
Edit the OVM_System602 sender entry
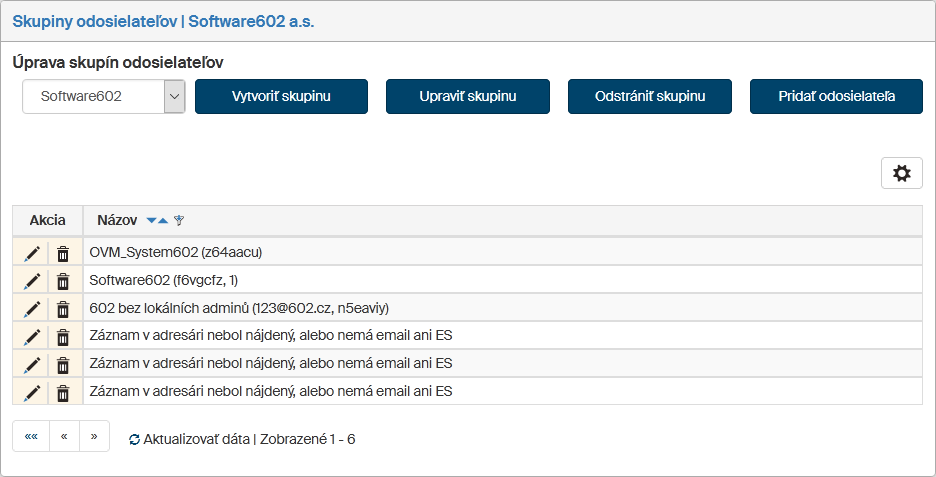(x=32, y=253)
